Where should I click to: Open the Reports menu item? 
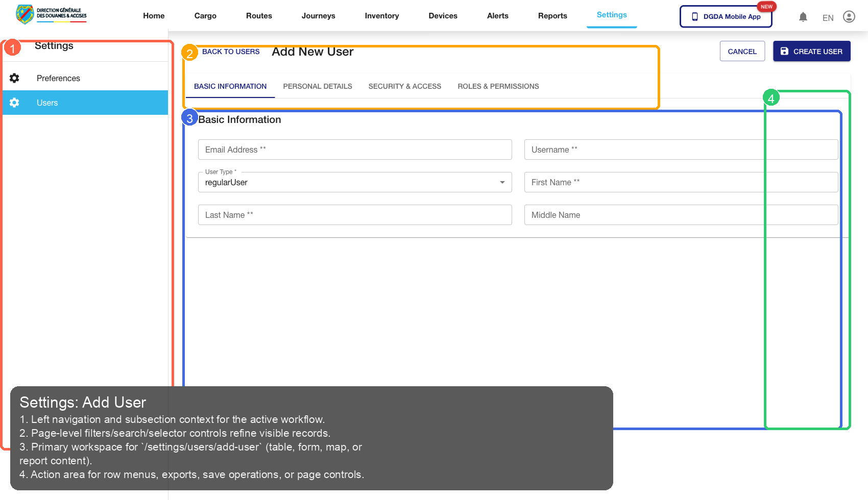click(x=552, y=16)
